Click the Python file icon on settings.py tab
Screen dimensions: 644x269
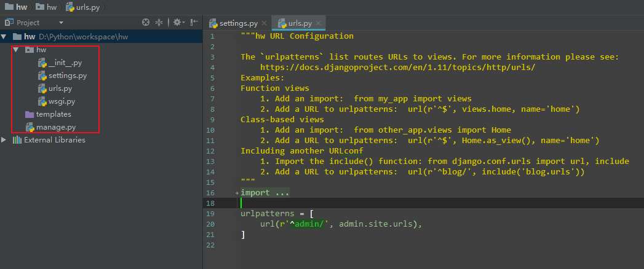tap(213, 23)
